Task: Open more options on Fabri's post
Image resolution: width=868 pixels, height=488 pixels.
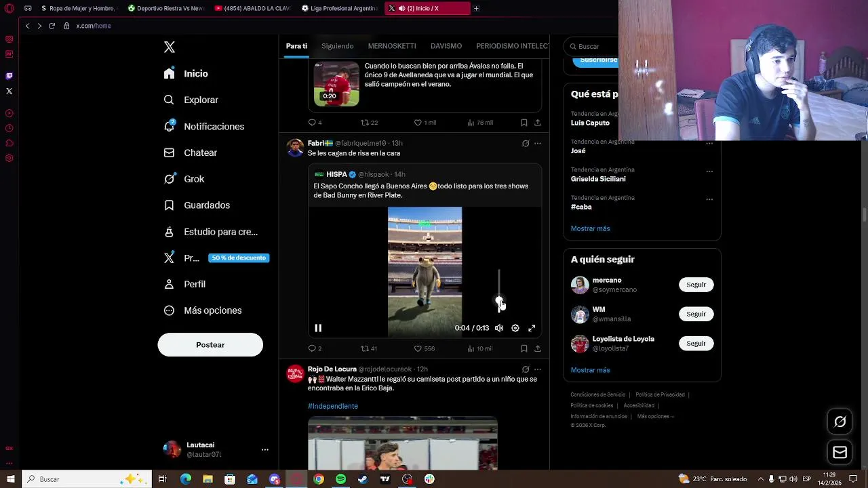Action: [x=537, y=143]
